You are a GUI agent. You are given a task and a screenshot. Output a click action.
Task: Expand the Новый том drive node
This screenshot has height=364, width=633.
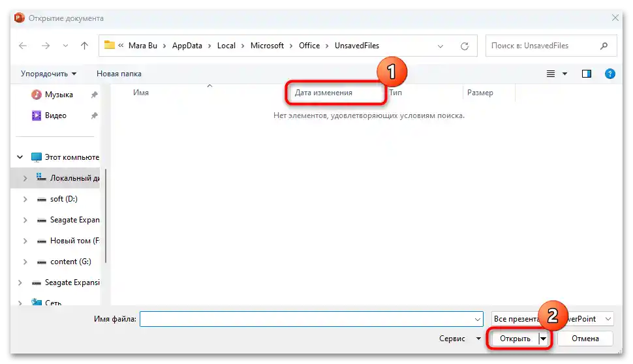tap(25, 241)
